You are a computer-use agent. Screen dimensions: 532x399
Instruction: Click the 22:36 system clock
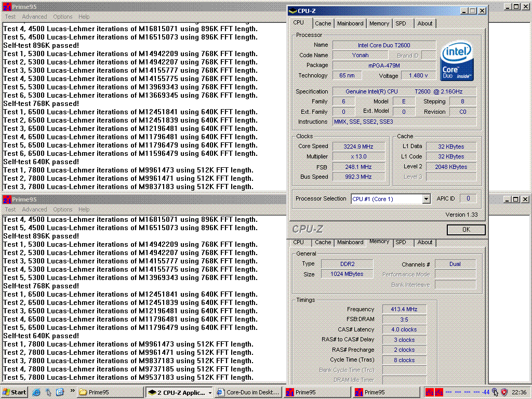[519, 392]
